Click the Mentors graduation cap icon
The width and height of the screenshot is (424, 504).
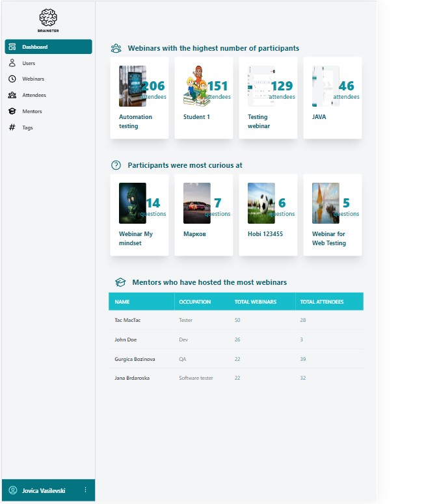[x=12, y=111]
